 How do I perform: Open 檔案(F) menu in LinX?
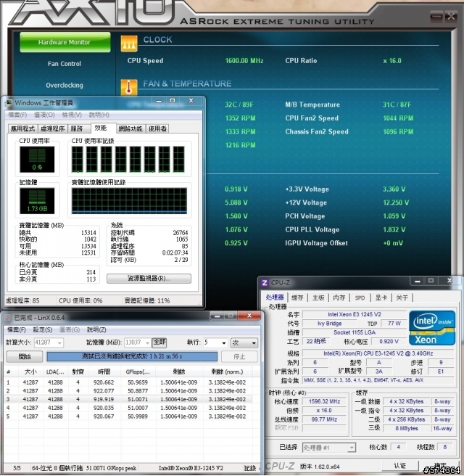17,330
